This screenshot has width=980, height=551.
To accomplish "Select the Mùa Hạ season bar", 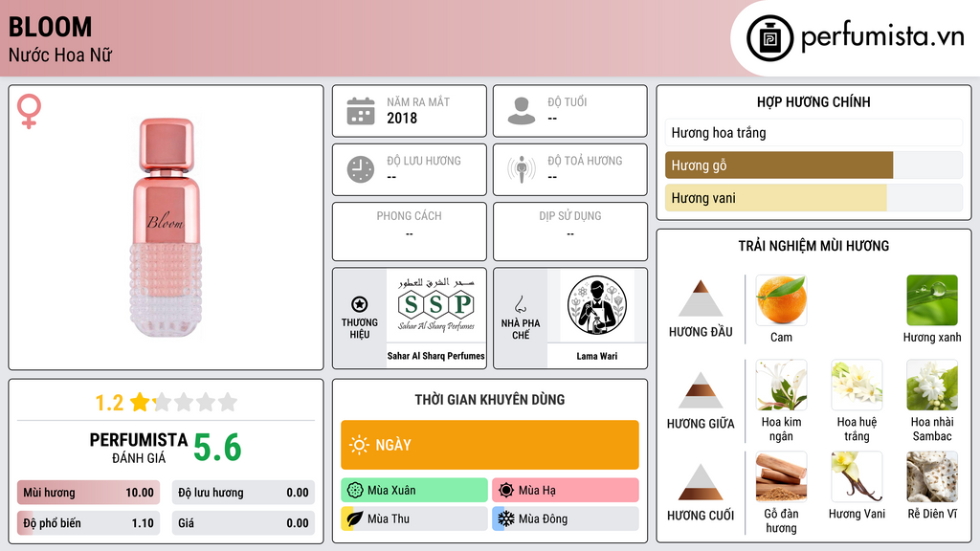I will point(566,491).
